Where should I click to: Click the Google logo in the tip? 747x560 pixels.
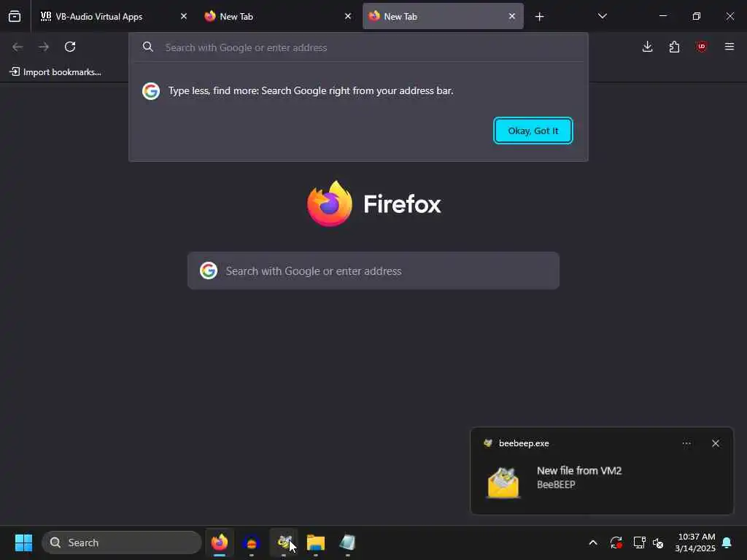[x=151, y=91]
